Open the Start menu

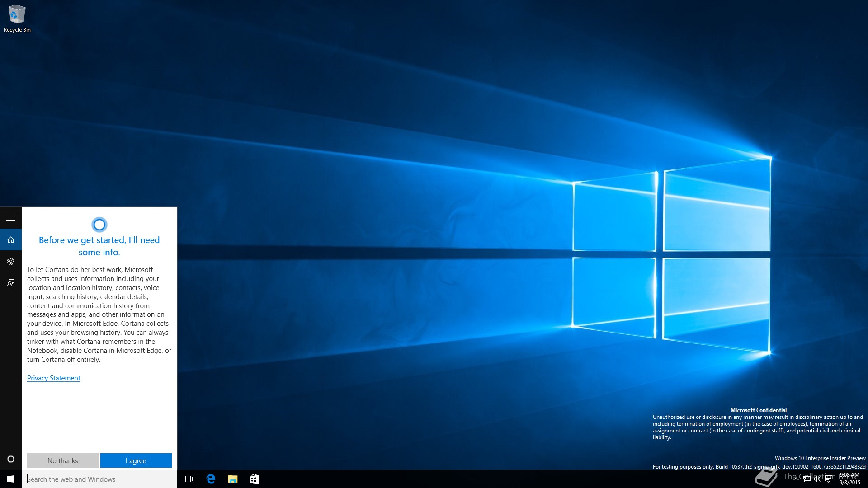coord(11,479)
